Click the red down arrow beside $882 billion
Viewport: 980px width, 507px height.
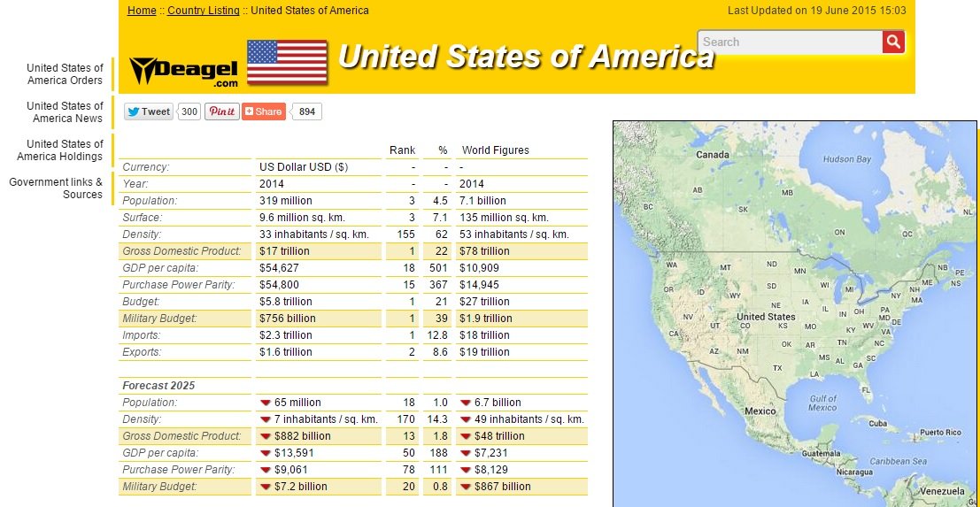click(x=266, y=436)
